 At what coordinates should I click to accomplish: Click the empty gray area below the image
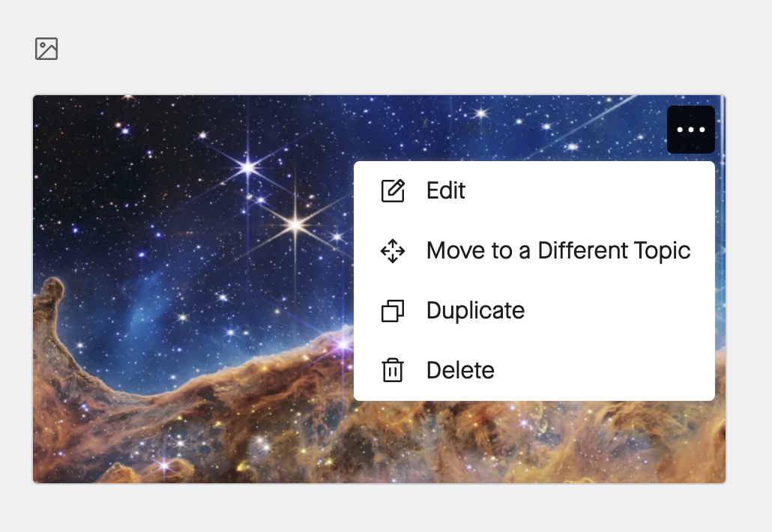pyautogui.click(x=375, y=508)
